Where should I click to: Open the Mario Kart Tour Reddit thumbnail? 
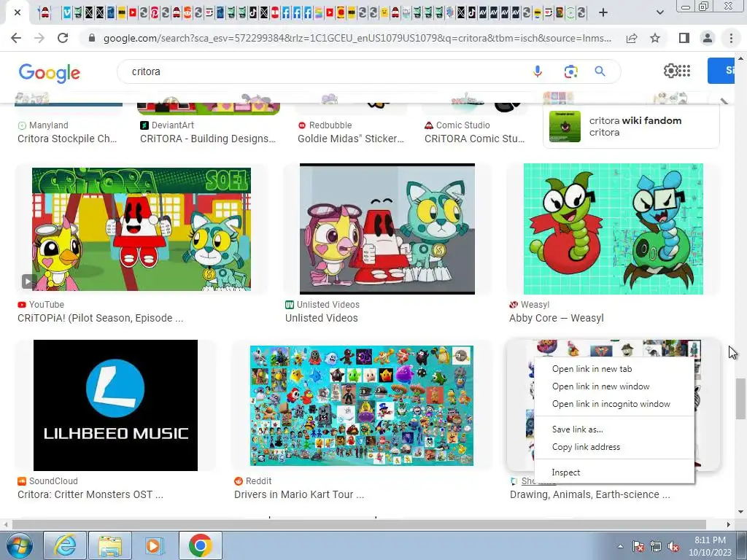tap(362, 405)
